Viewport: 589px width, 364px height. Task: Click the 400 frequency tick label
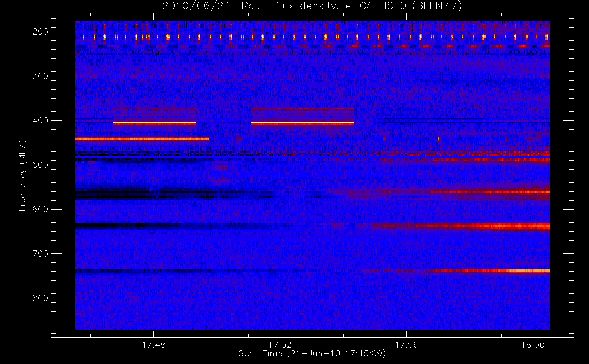tap(40, 120)
